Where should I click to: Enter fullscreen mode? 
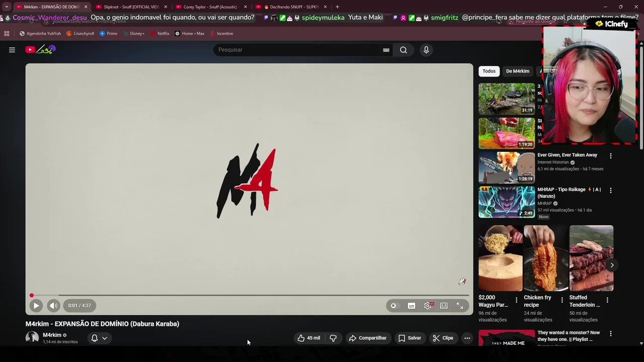click(460, 305)
